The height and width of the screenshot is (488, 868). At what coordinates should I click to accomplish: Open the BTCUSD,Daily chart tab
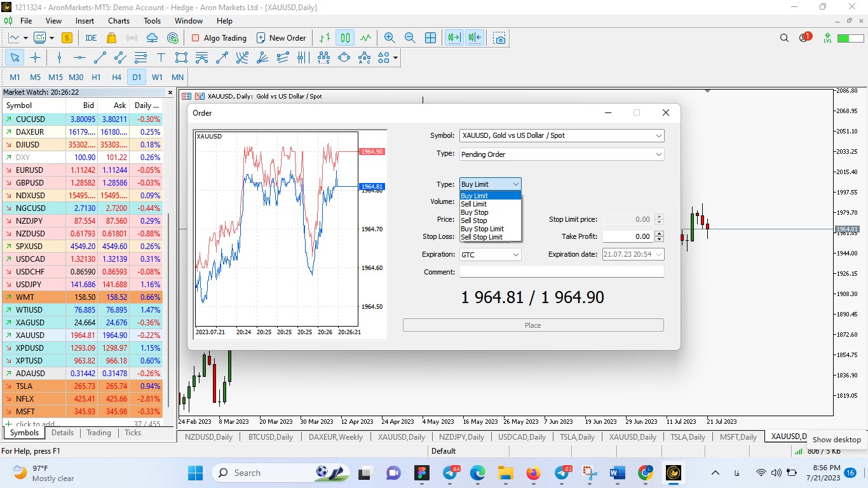271,437
